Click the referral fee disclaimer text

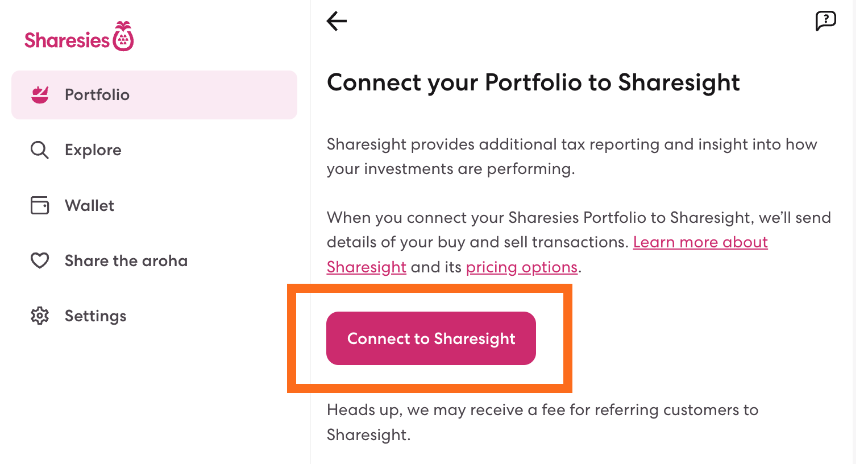click(x=542, y=422)
